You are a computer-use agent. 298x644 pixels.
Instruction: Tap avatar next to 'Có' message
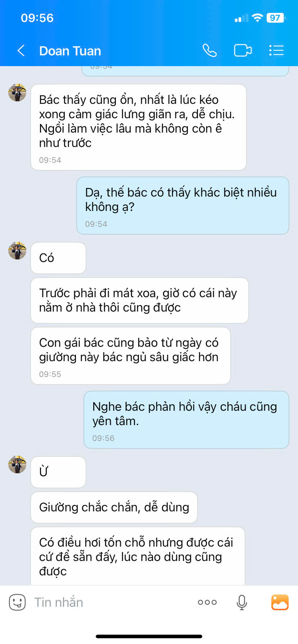point(17,251)
